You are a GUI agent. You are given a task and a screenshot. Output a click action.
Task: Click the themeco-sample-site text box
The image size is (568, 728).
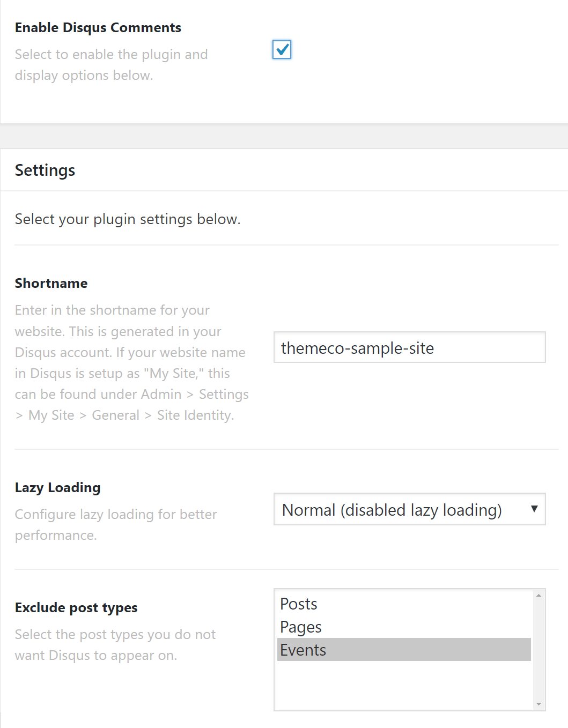click(x=409, y=347)
